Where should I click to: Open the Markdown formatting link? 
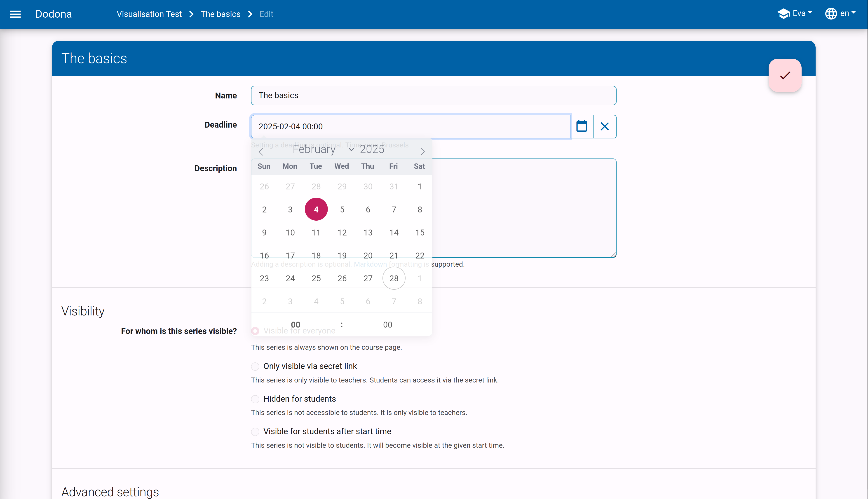point(370,264)
